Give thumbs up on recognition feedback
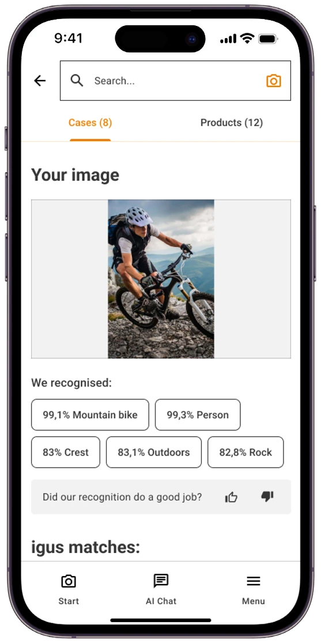This screenshot has width=321, height=644. coord(232,497)
